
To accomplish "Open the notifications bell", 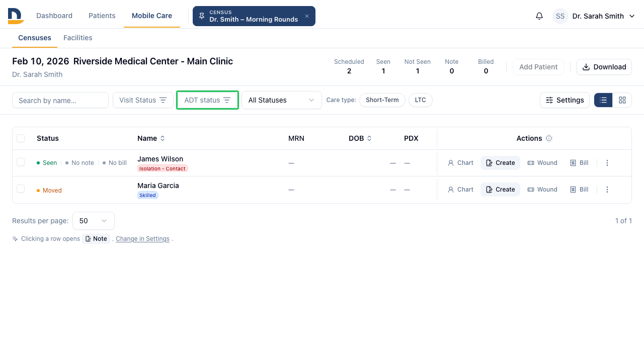I will coord(539,16).
